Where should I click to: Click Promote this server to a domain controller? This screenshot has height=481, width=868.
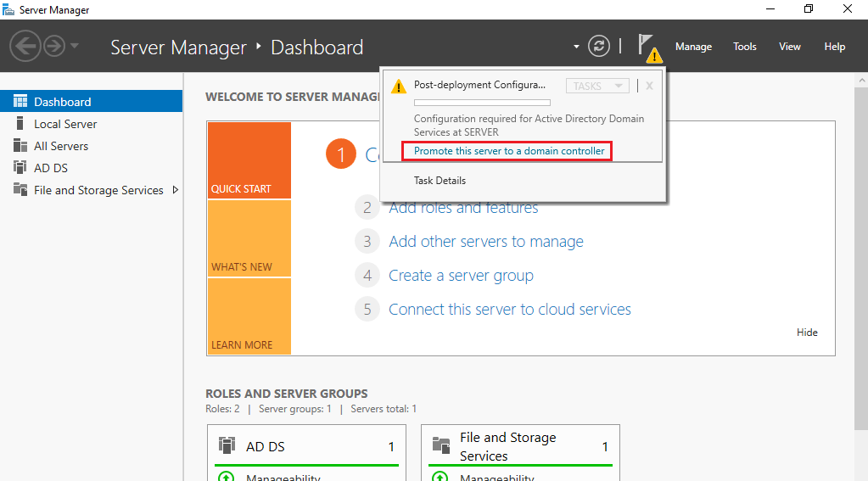509,151
